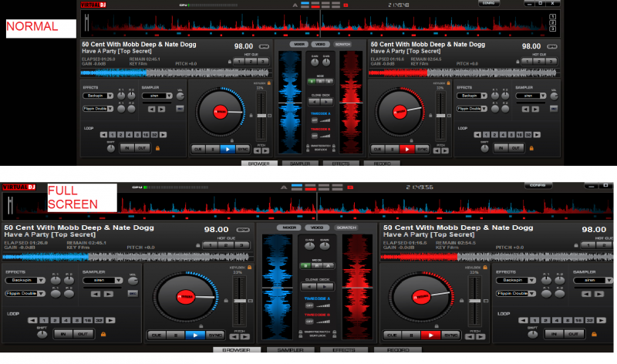This screenshot has height=364, width=617.
Task: Trigger hot cue 3 on the left deck, full screen window
Action: (241, 245)
